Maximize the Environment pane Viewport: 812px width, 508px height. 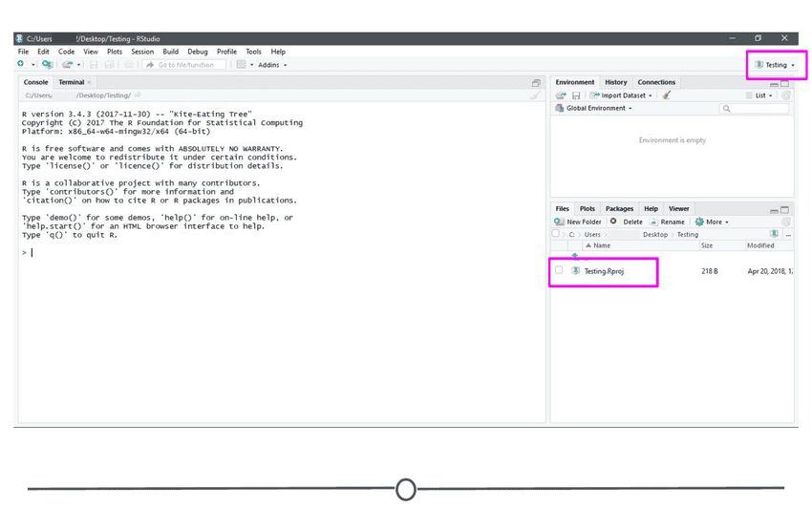click(785, 84)
